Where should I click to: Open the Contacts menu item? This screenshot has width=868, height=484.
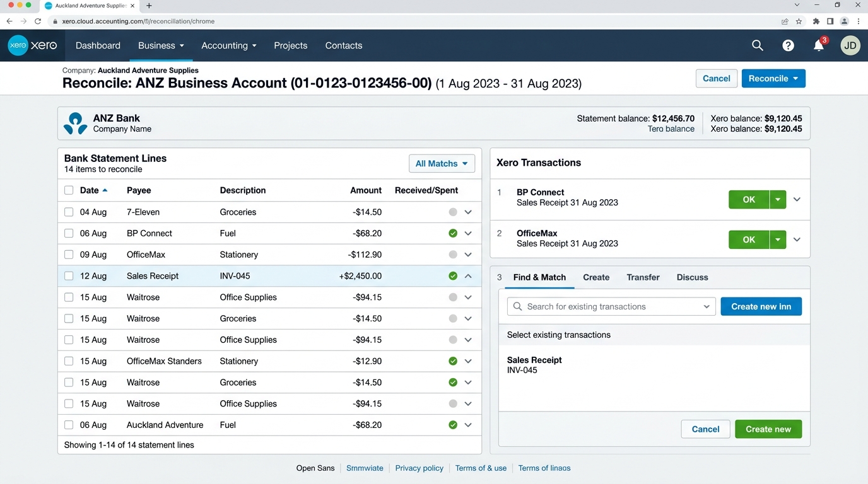tap(344, 45)
